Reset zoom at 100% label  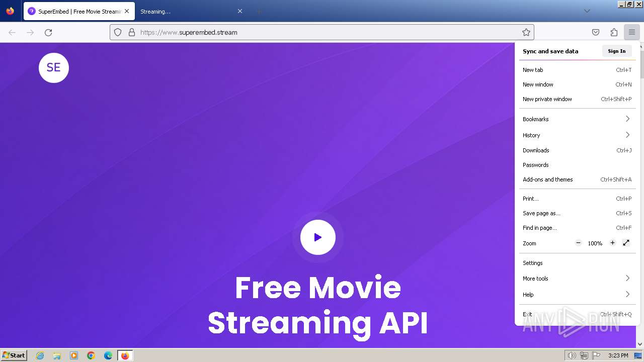point(595,243)
